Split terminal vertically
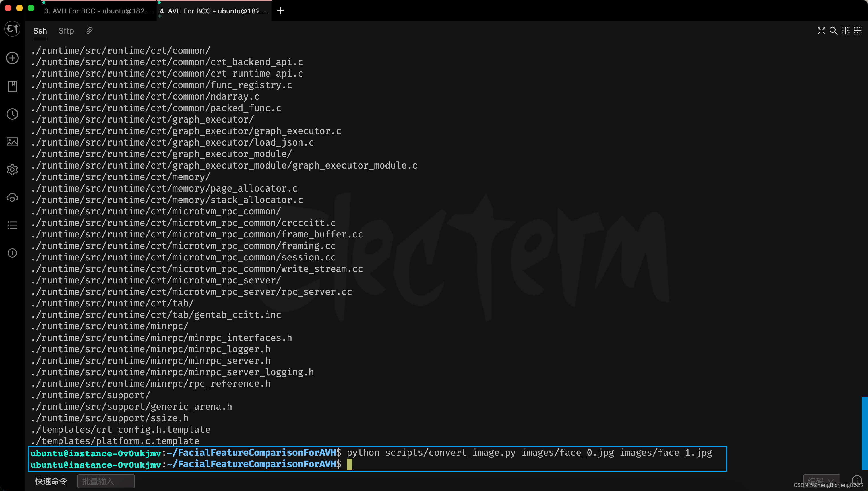This screenshot has height=491, width=868. (x=845, y=31)
